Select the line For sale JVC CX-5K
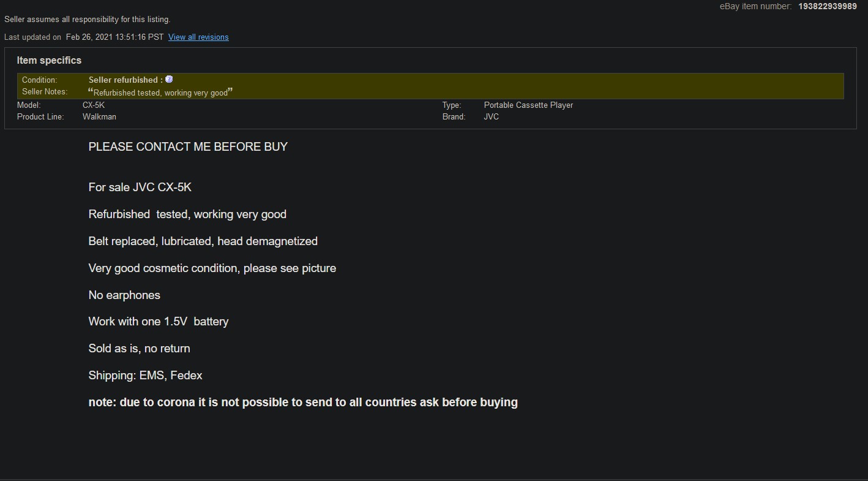The width and height of the screenshot is (868, 481). (x=140, y=187)
